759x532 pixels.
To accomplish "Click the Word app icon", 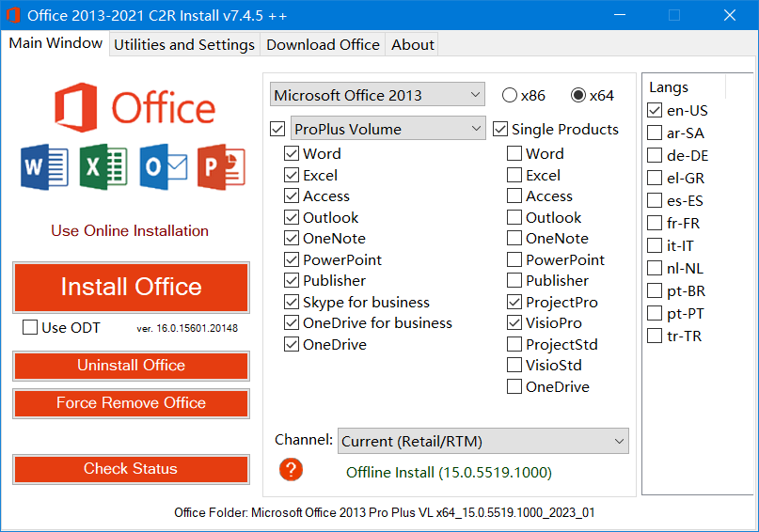I will (44, 167).
